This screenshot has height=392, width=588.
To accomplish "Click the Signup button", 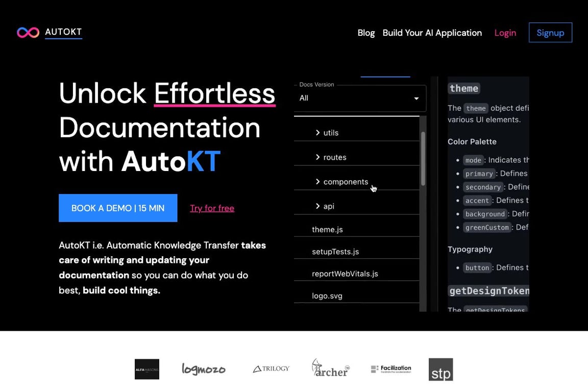I will [x=550, y=33].
